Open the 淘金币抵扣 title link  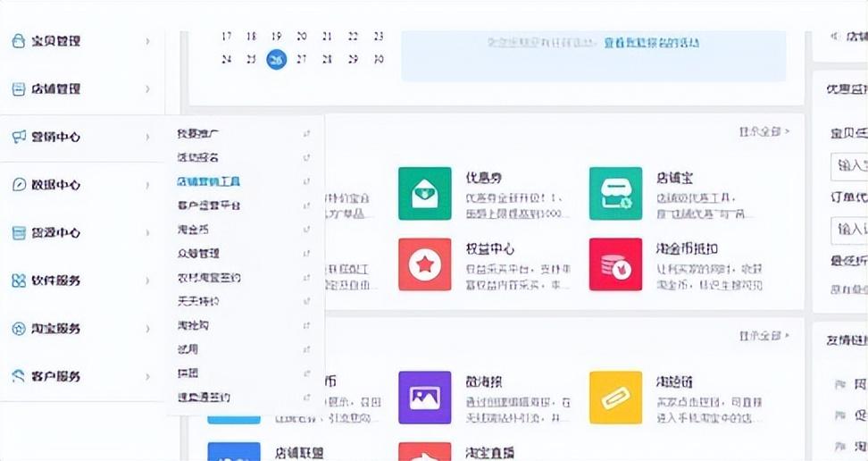coord(687,248)
